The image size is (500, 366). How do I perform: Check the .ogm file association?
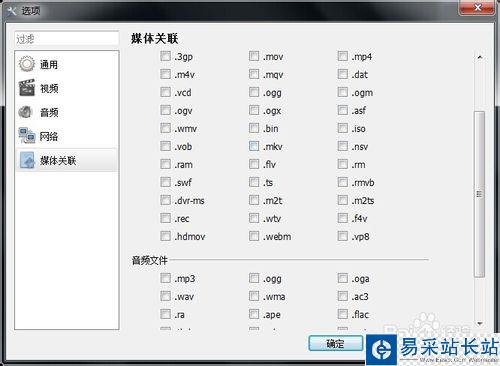pos(343,92)
